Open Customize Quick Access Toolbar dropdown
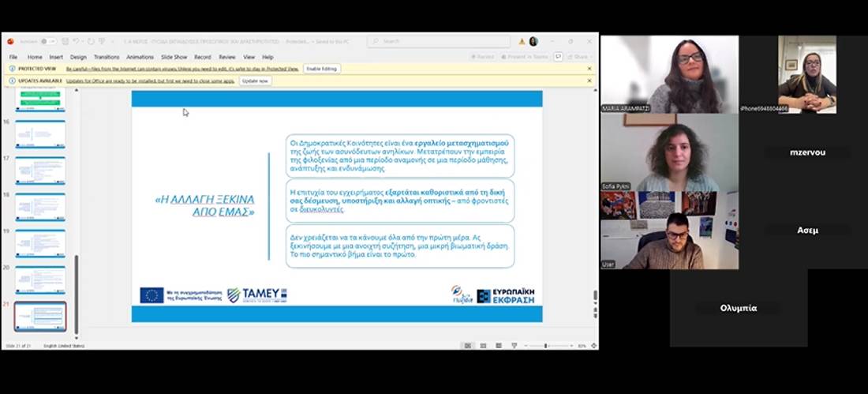 click(113, 41)
